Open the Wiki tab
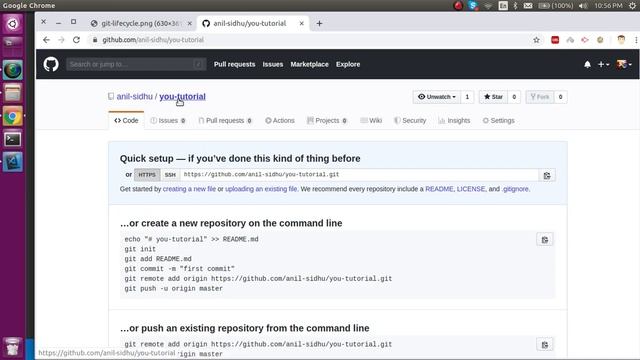640x360 pixels. (x=371, y=121)
